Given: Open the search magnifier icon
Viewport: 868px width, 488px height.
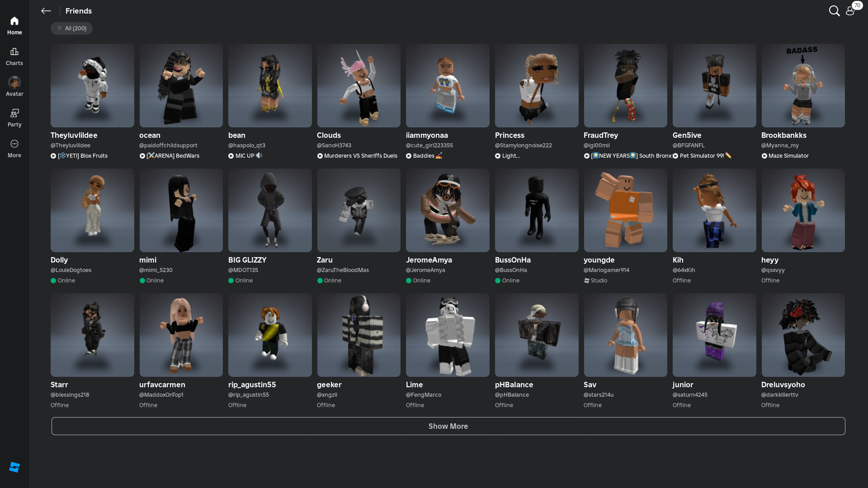Looking at the screenshot, I should point(834,11).
